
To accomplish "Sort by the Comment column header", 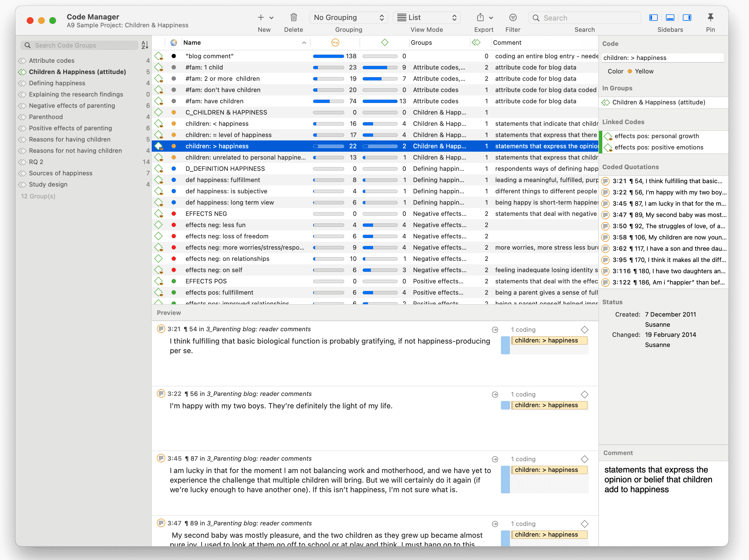I will pos(545,43).
